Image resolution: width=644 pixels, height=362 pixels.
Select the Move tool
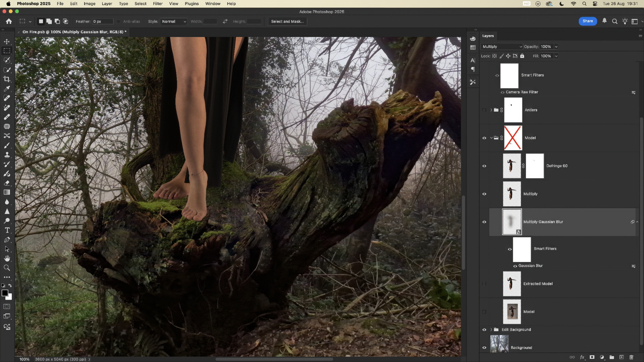click(x=7, y=42)
